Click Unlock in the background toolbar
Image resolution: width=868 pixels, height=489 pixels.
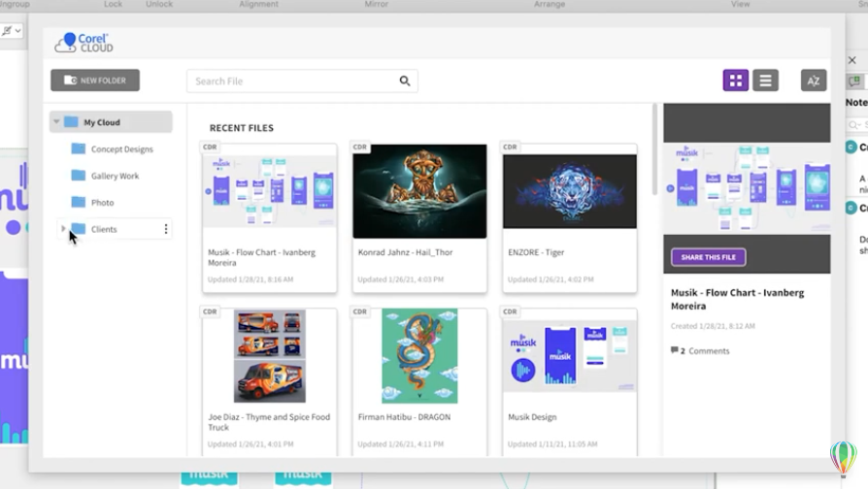tap(159, 5)
